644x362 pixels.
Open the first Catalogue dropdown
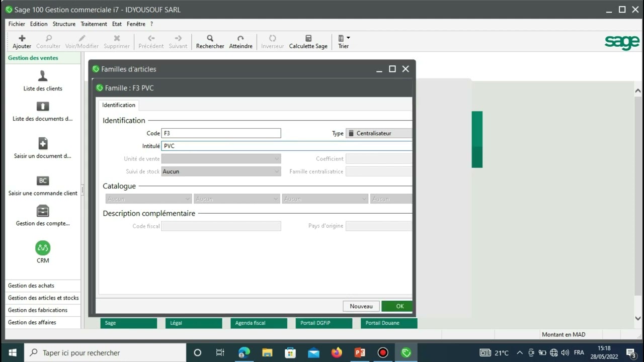[148, 199]
